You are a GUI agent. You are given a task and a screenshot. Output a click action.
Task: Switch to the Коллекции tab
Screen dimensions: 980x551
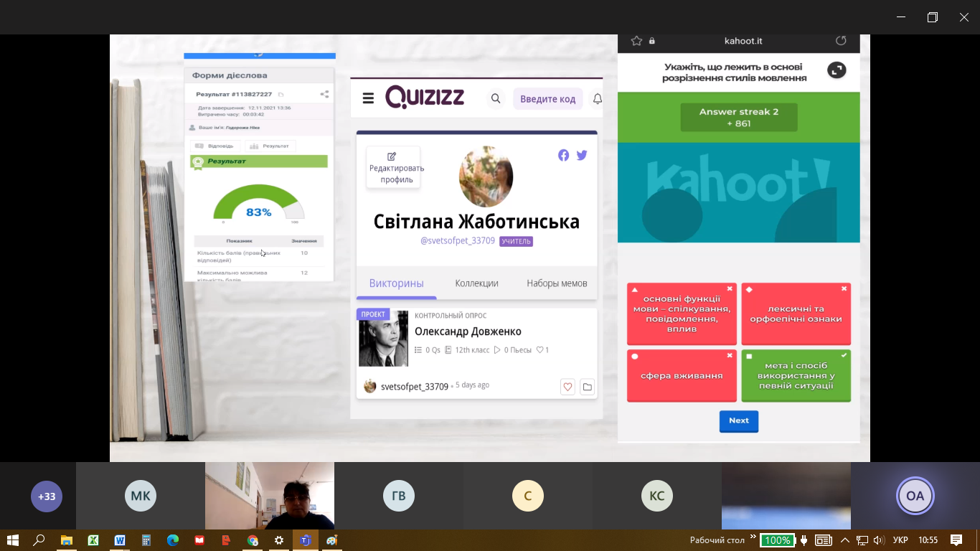[x=476, y=283]
